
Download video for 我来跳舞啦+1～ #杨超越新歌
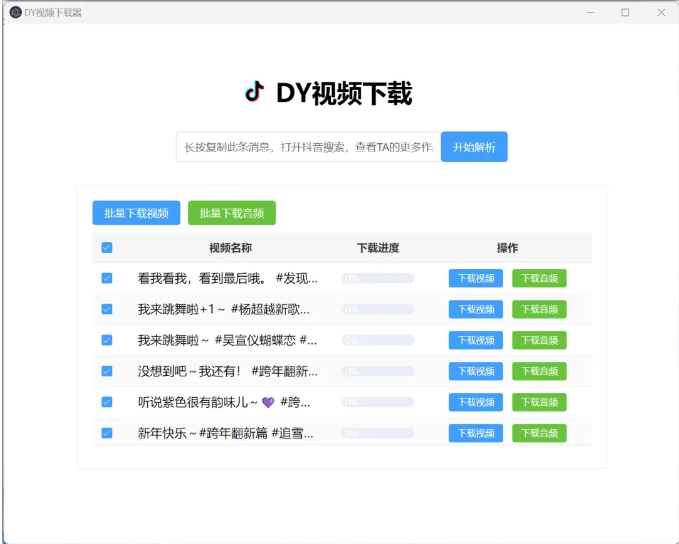click(x=476, y=309)
